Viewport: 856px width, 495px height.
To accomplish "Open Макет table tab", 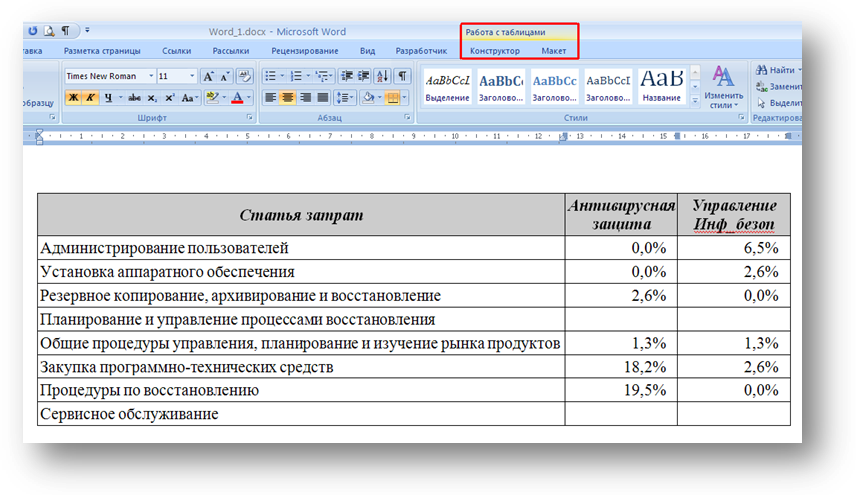I will click(x=554, y=51).
